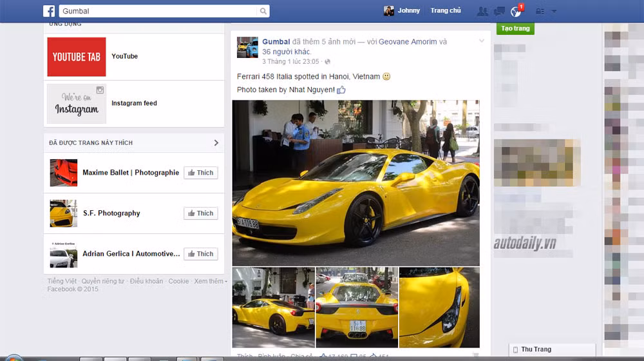Click the YouTube Tab app icon

point(77,57)
